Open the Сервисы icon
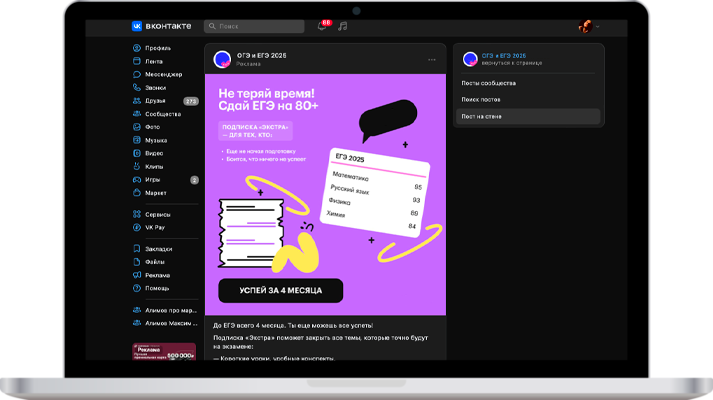This screenshot has height=400, width=713. point(136,214)
